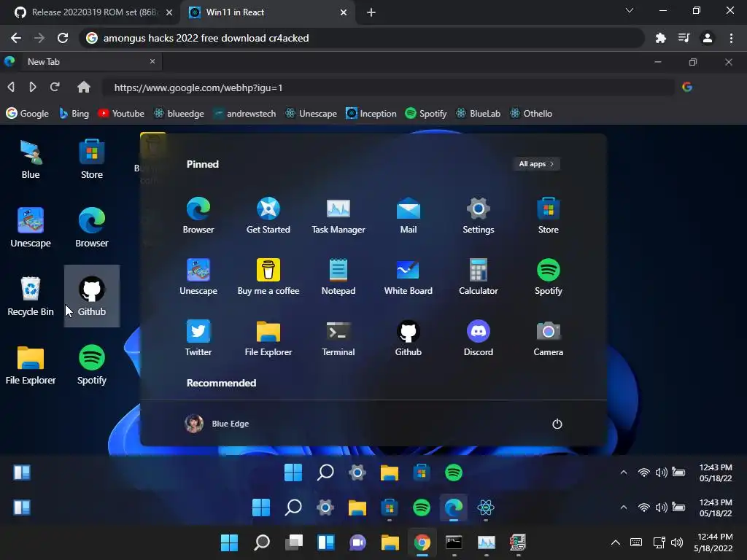Open the Bing bookmark
The image size is (747, 560).
click(x=74, y=113)
